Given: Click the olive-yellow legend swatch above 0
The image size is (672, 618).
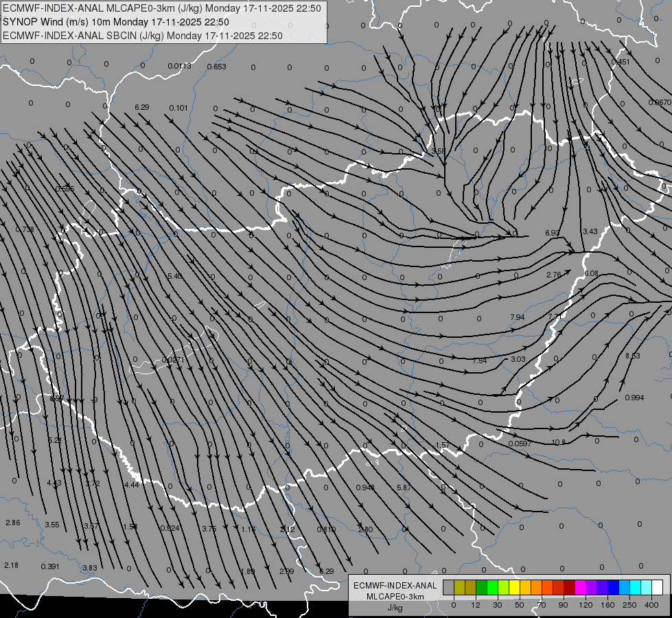Looking at the screenshot, I should click(459, 588).
